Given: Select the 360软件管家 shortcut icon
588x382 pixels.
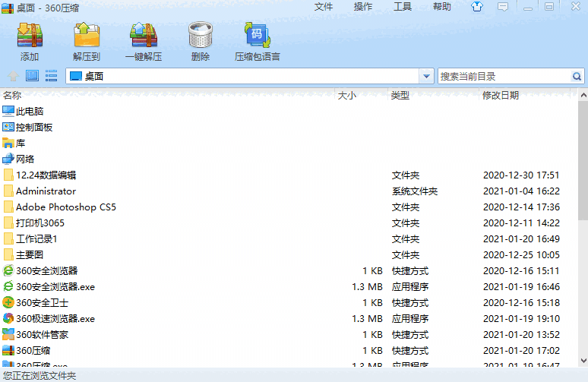Looking at the screenshot, I should [x=8, y=334].
